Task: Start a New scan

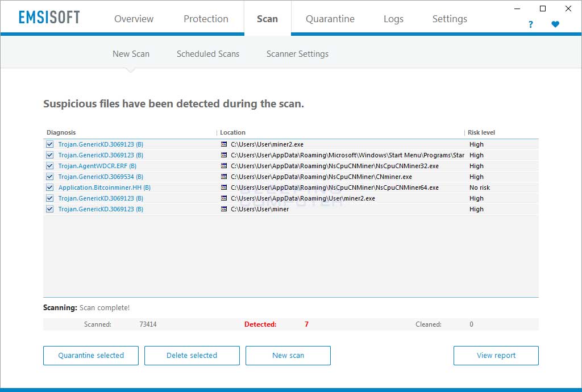Action: click(288, 355)
